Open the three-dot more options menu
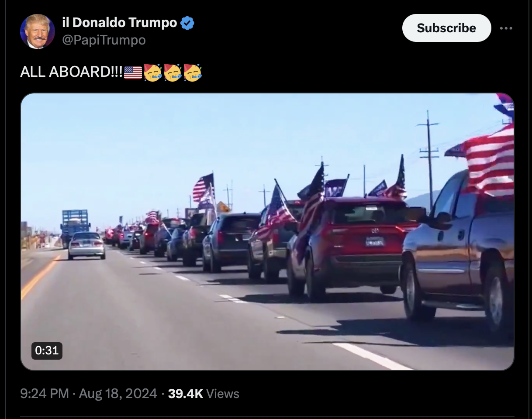Image resolution: width=532 pixels, height=419 pixels. [x=506, y=28]
